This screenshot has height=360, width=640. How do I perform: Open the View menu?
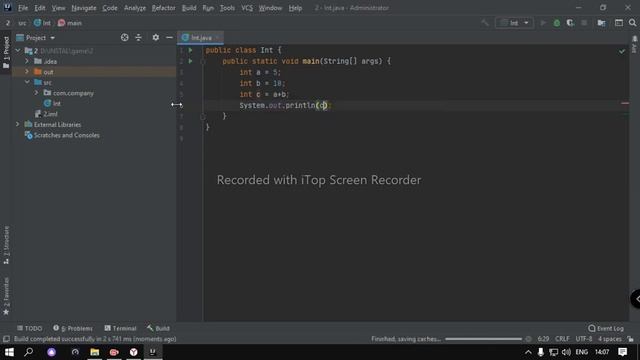[58, 8]
